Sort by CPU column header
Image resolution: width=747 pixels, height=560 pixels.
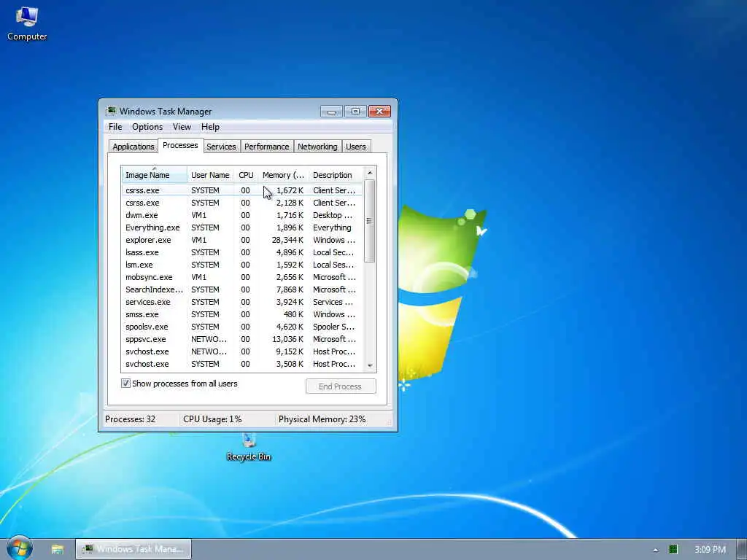(x=247, y=175)
